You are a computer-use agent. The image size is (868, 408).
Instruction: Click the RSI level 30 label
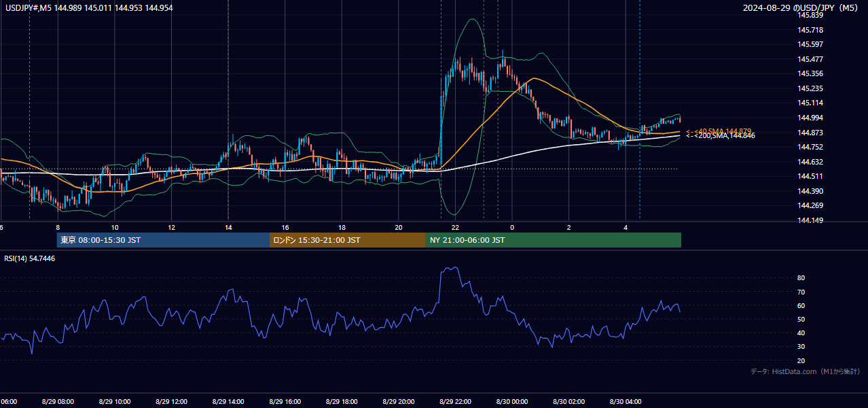pyautogui.click(x=801, y=347)
